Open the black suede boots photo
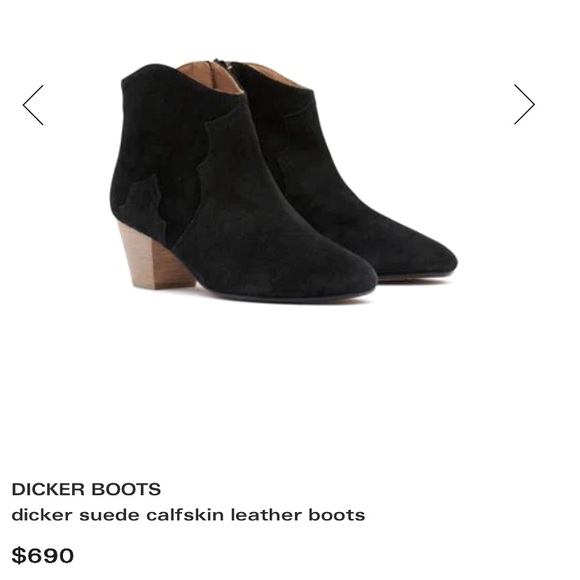Image resolution: width=580 pixels, height=580 pixels. (x=283, y=181)
